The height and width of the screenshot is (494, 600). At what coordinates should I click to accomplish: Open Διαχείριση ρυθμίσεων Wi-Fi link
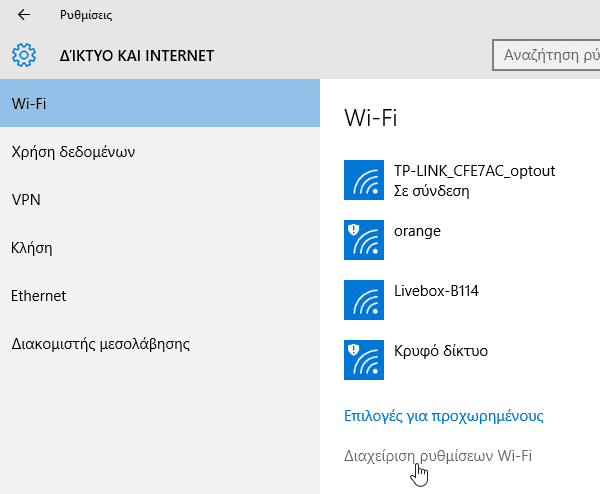click(438, 456)
